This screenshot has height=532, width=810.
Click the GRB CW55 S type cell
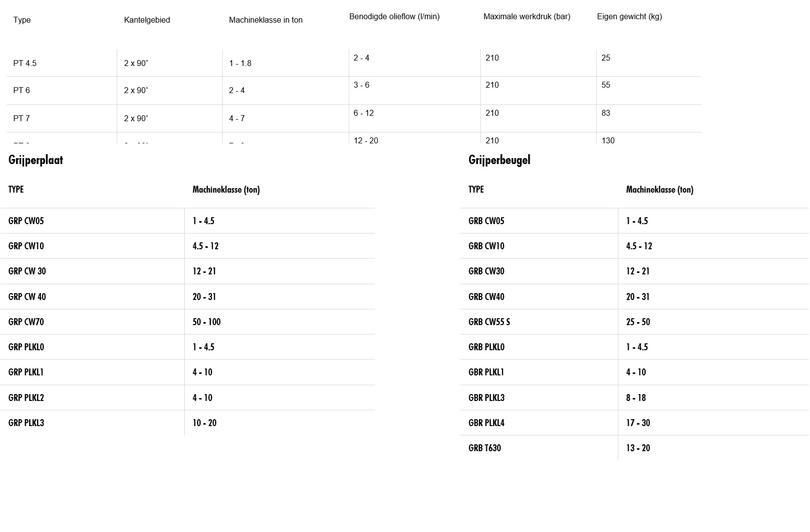tap(489, 322)
